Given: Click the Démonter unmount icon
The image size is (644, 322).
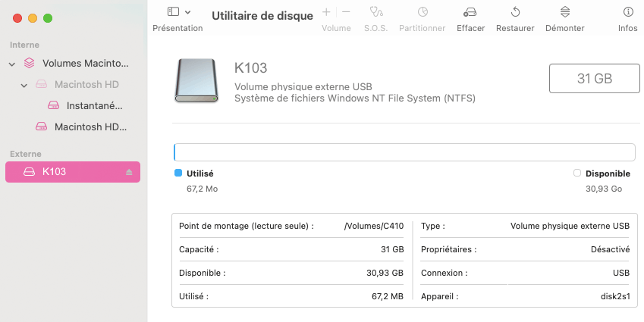Looking at the screenshot, I should (565, 12).
